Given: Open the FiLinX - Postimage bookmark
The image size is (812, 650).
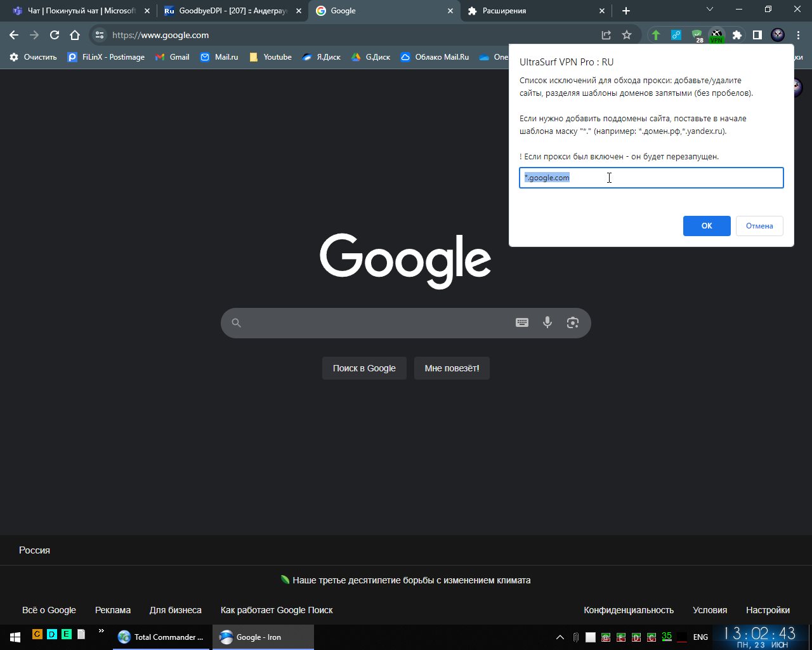Looking at the screenshot, I should [106, 57].
